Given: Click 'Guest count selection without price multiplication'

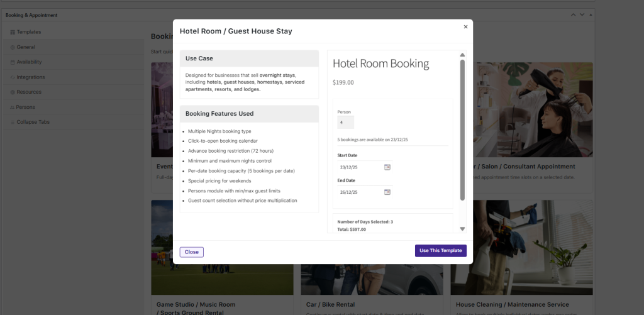Looking at the screenshot, I should pyautogui.click(x=242, y=201).
